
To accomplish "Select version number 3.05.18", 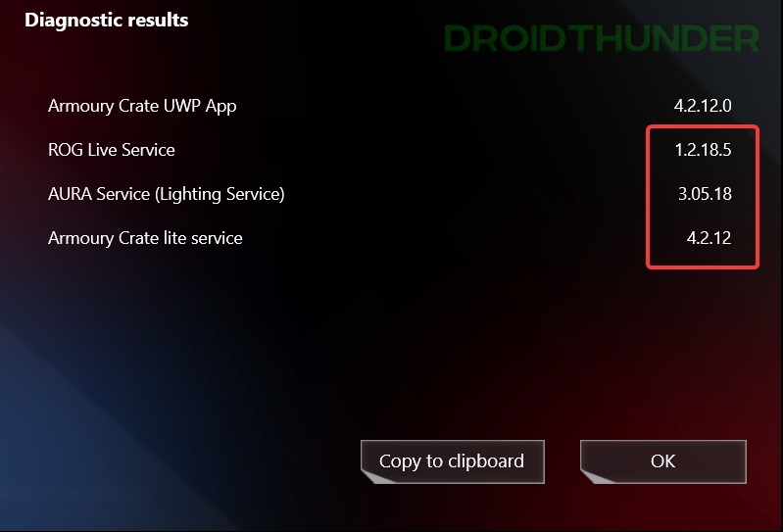I will tap(705, 194).
